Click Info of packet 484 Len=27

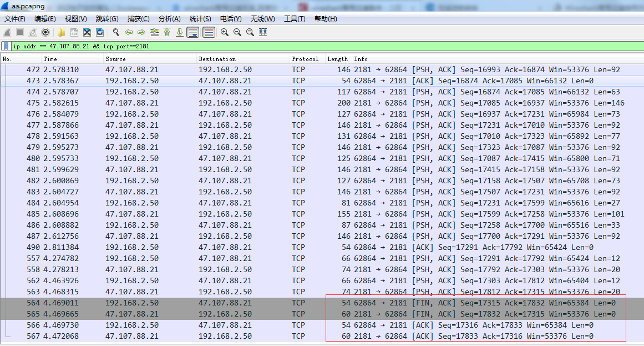coord(486,203)
